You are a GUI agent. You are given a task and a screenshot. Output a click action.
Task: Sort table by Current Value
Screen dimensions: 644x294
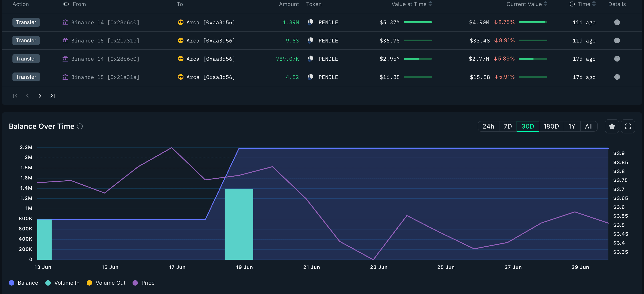545,4
